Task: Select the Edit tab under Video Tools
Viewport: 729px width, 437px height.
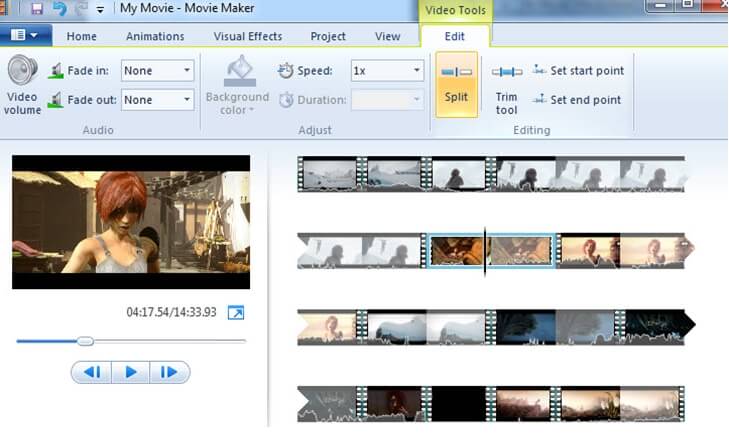Action: point(455,36)
